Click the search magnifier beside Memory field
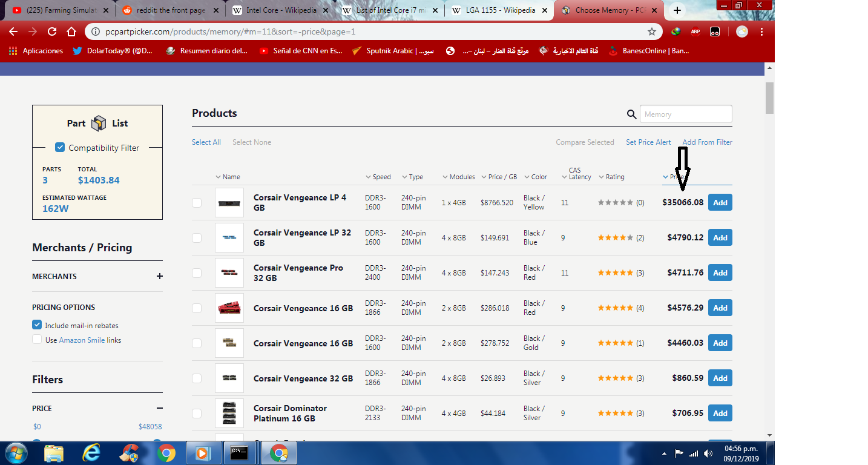Image resolution: width=868 pixels, height=465 pixels. [x=631, y=114]
